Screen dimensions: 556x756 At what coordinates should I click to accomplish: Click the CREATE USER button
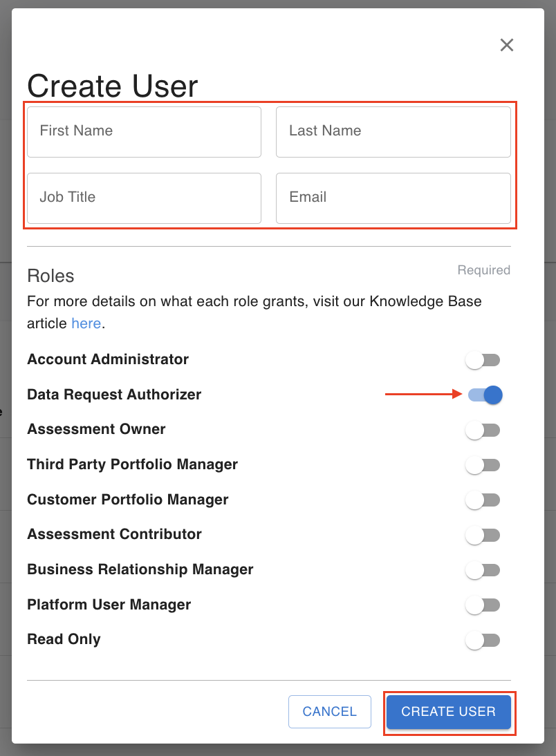[x=448, y=712]
